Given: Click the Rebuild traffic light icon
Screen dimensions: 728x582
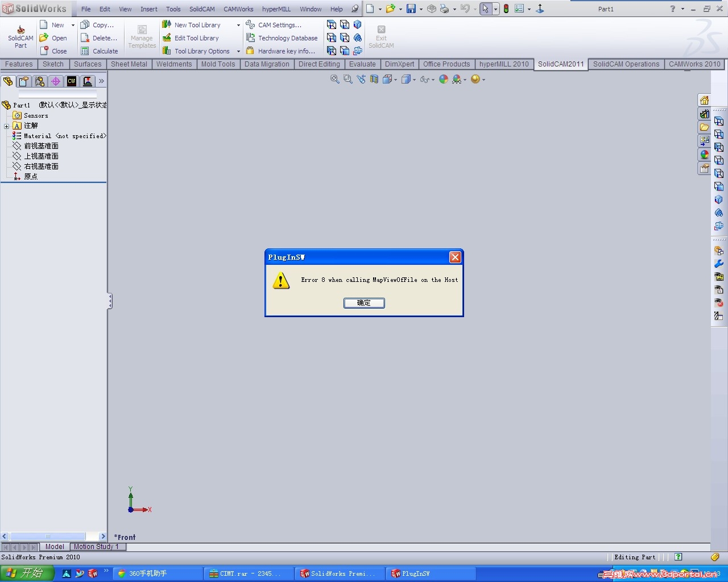Looking at the screenshot, I should (506, 9).
